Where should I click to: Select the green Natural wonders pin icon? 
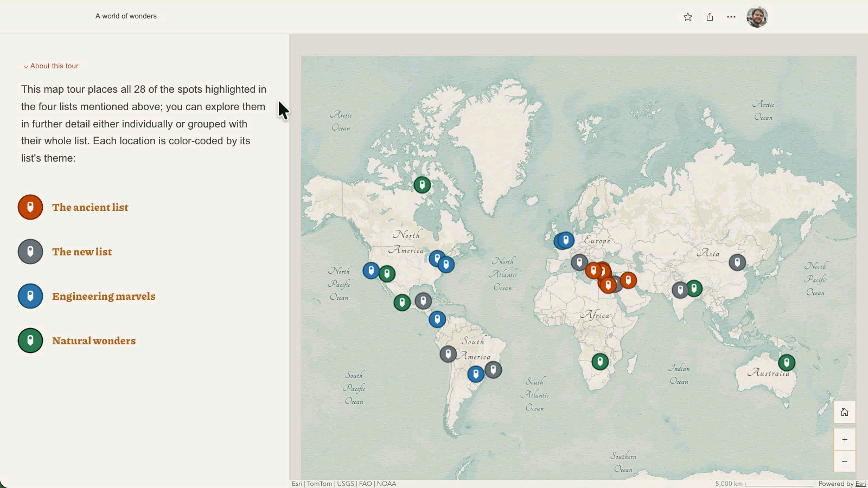click(x=30, y=341)
